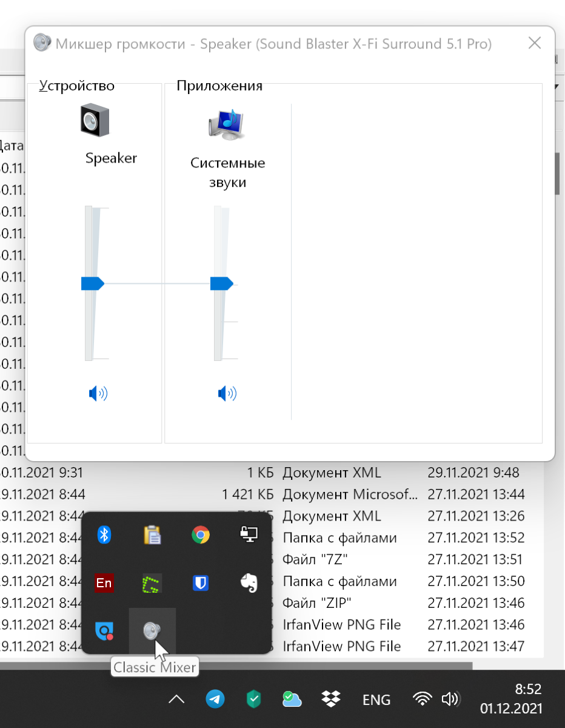Collapse the hidden tray icons chevron
Screen dimensions: 565x728
coord(176,699)
